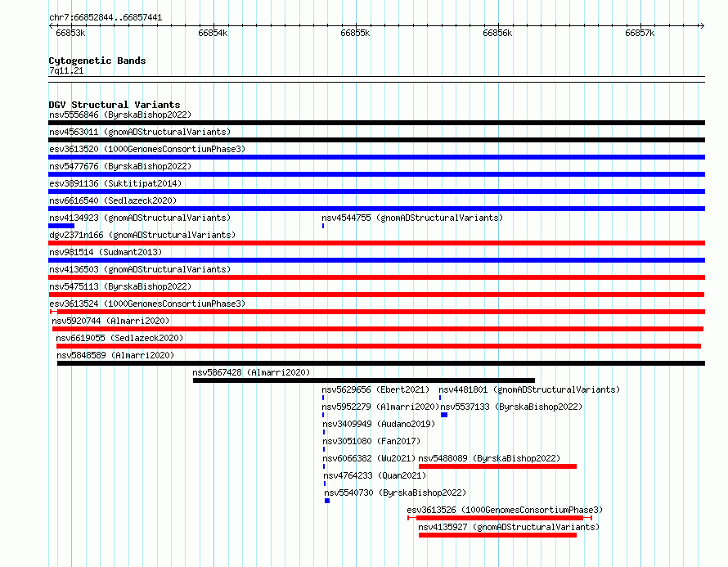Viewport: 728px width, 567px height.
Task: Click the 7q11.21 cytogenetic band label
Action: [x=66, y=70]
